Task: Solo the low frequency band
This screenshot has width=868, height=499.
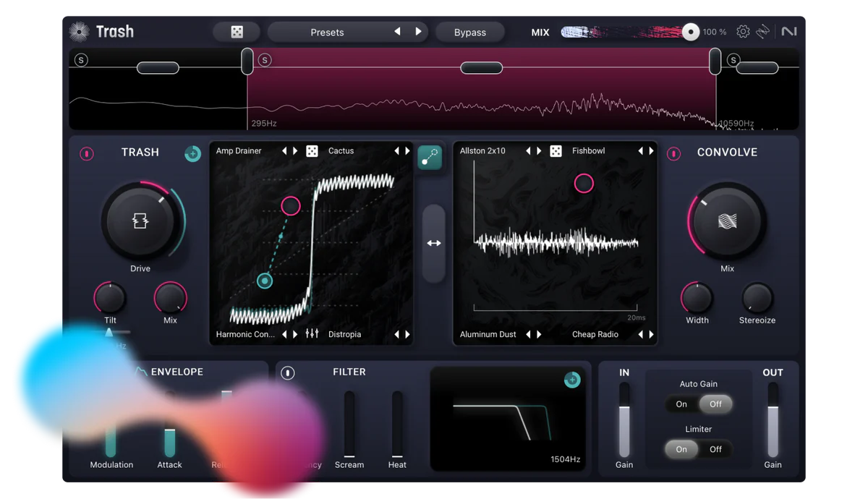Action: (82, 60)
